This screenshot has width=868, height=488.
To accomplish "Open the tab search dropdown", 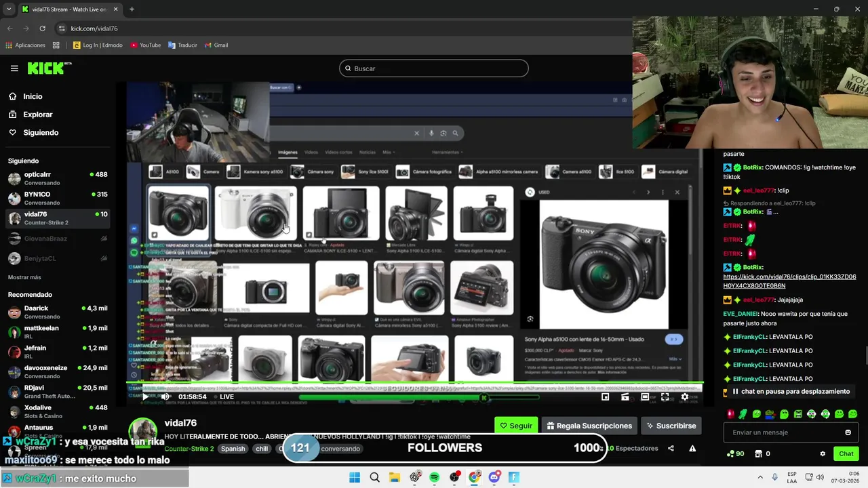I will point(9,9).
